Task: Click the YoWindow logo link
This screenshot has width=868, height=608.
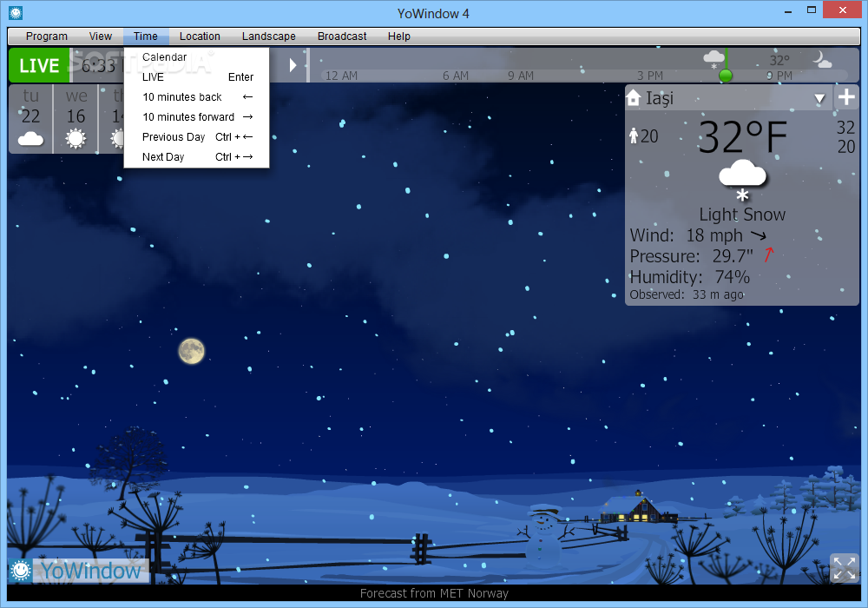Action: pos(79,571)
